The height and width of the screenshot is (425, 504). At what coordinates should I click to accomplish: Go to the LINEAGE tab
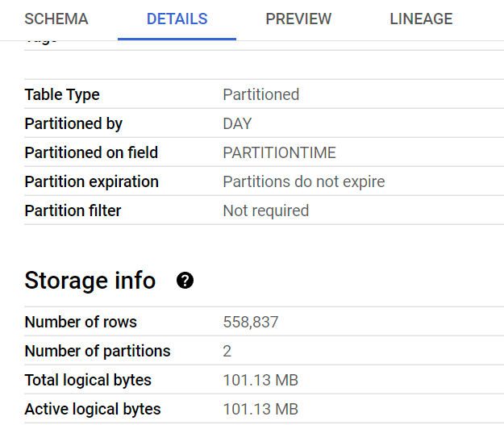[421, 19]
